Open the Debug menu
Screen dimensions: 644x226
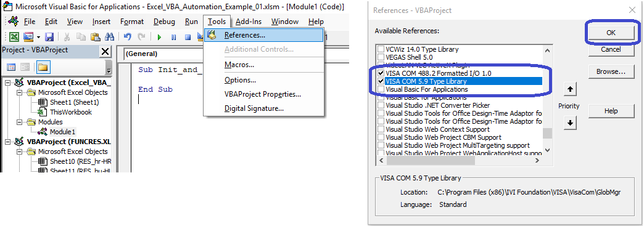164,22
